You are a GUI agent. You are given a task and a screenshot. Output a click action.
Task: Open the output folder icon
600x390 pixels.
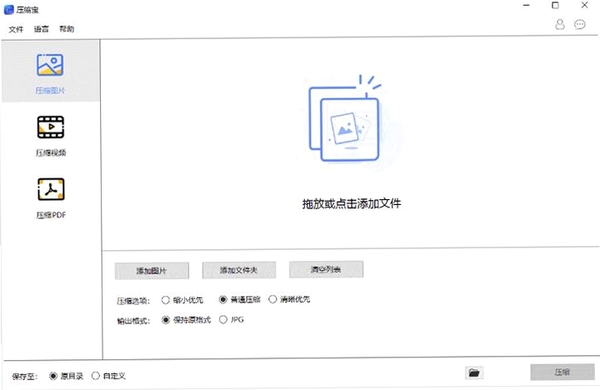click(x=474, y=372)
